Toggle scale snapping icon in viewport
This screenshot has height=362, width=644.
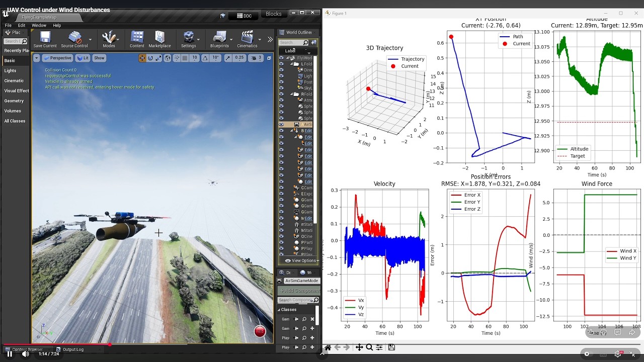(229, 58)
